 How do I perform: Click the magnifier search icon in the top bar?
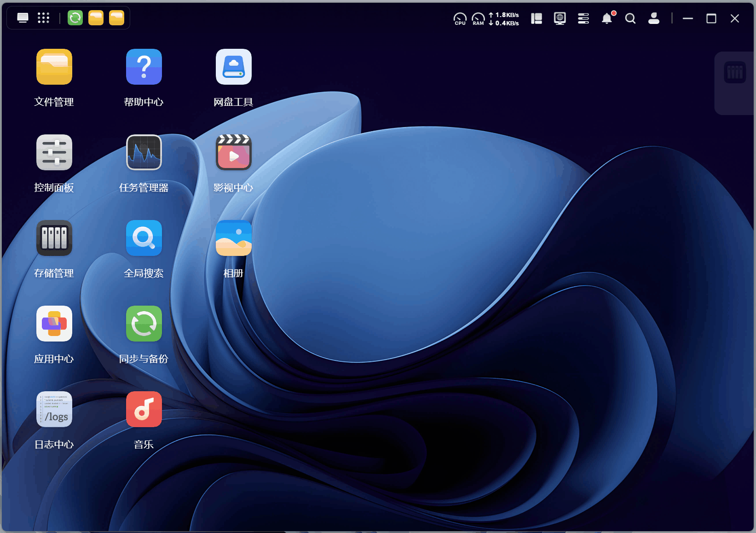pos(630,18)
